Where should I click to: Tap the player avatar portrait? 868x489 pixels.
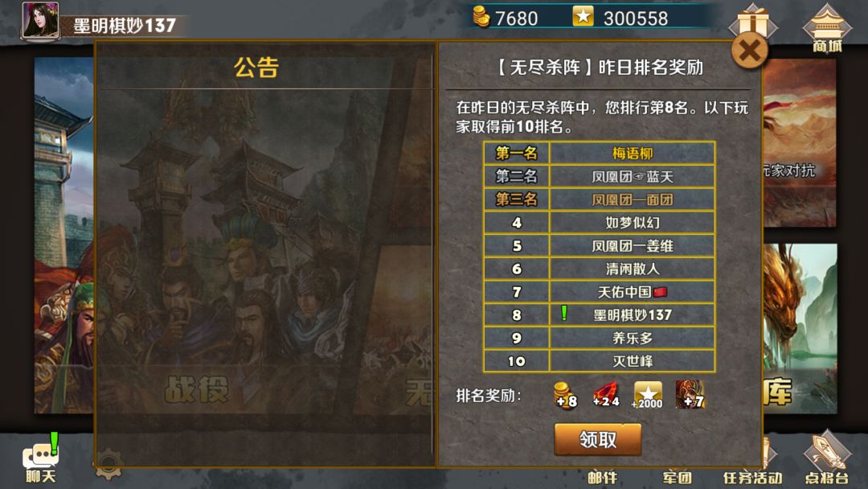[40, 21]
